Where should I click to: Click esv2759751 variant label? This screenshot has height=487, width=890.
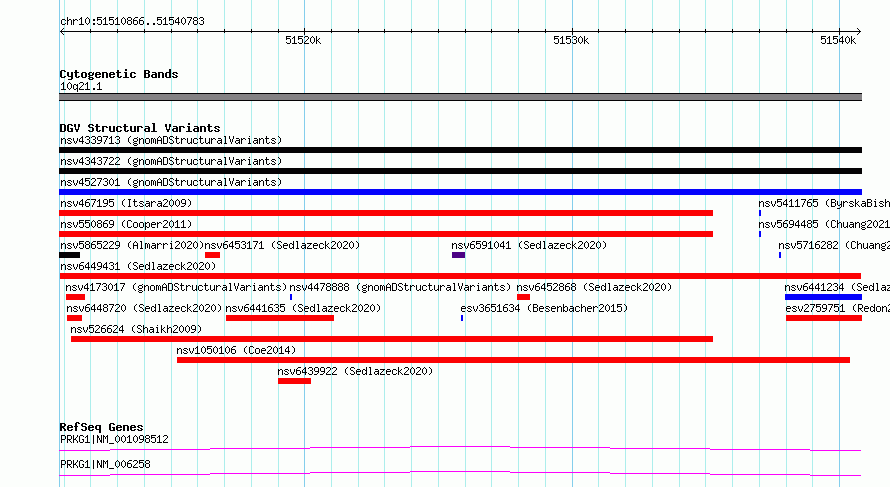[838, 308]
